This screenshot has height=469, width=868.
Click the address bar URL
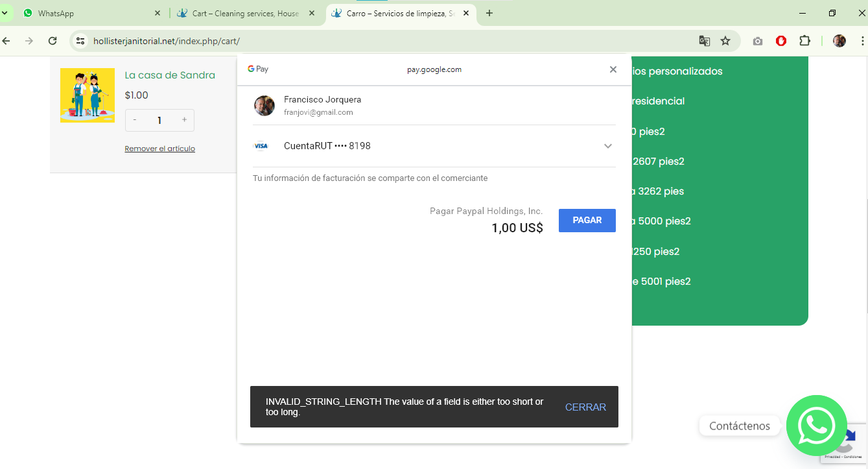pyautogui.click(x=167, y=41)
